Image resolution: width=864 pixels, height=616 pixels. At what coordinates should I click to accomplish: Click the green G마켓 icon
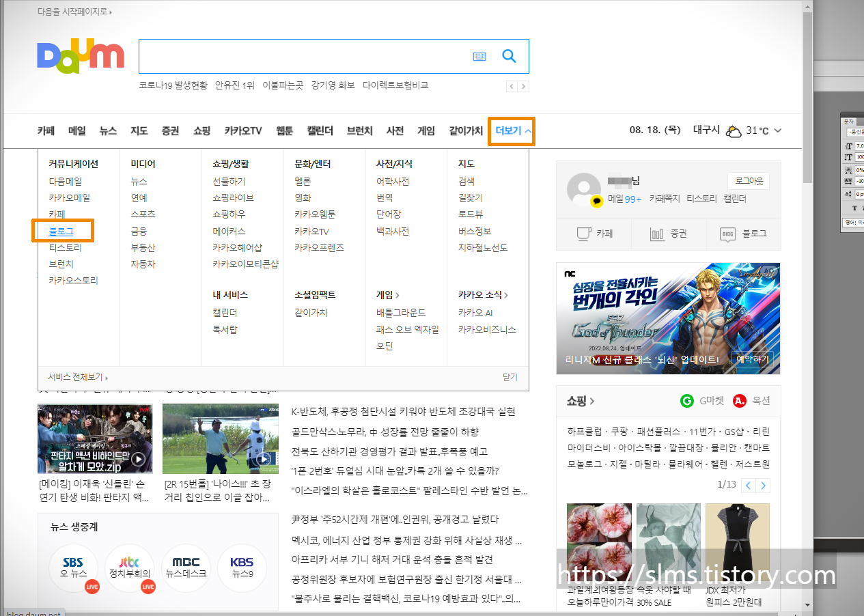tap(686, 401)
